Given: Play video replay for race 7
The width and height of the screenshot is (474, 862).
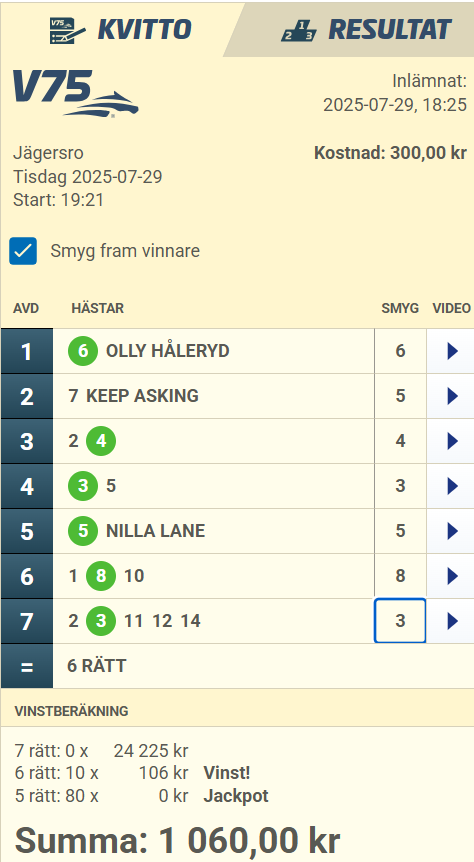Looking at the screenshot, I should tap(451, 621).
